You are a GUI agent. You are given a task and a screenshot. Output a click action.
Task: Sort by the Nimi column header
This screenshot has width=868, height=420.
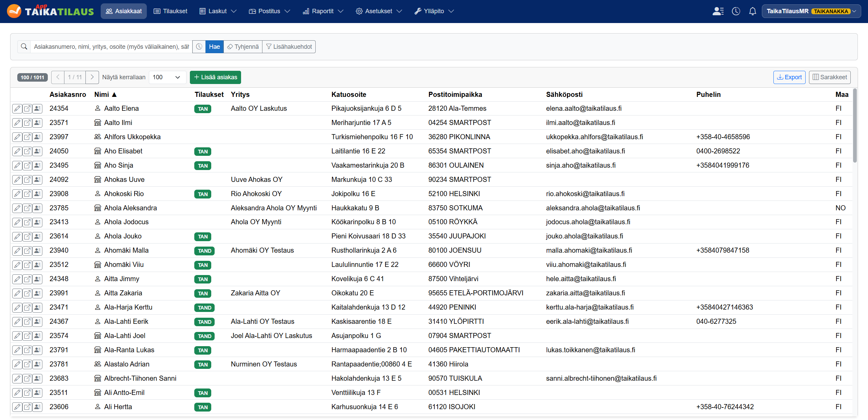pyautogui.click(x=105, y=94)
